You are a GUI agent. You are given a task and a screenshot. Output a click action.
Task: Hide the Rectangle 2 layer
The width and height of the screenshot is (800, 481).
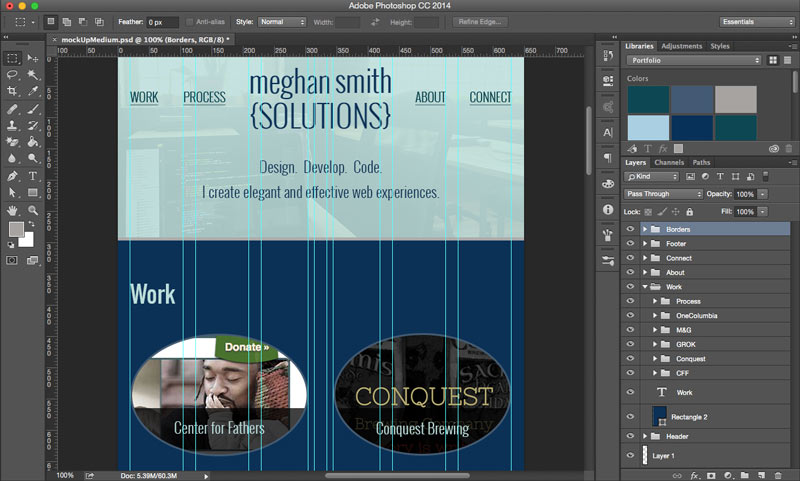click(630, 416)
